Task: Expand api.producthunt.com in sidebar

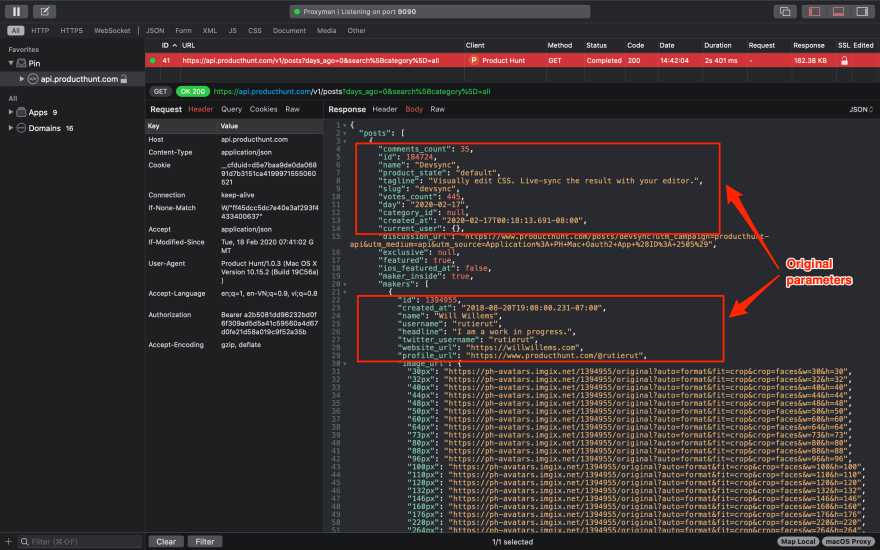Action: point(22,79)
